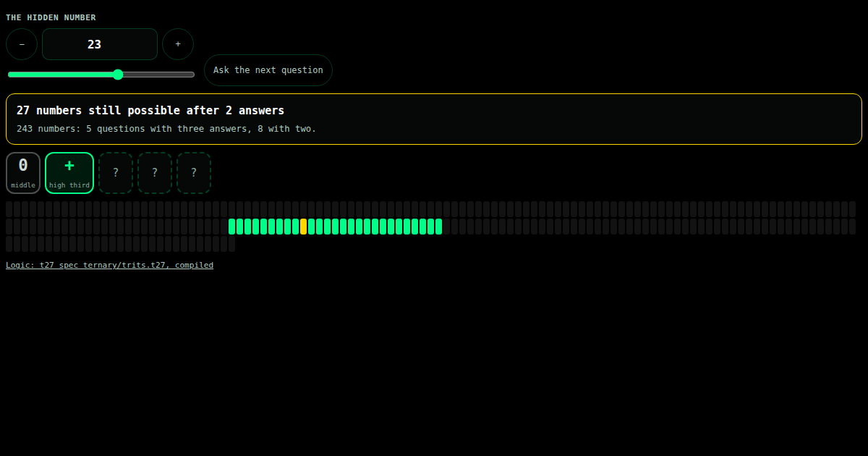Focus the hidden number field showing 23
The width and height of the screenshot is (868, 456).
click(x=100, y=44)
